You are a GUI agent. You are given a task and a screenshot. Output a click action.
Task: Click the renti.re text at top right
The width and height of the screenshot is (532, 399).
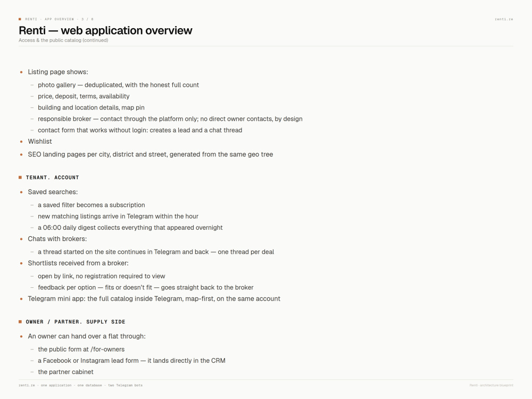tap(504, 19)
